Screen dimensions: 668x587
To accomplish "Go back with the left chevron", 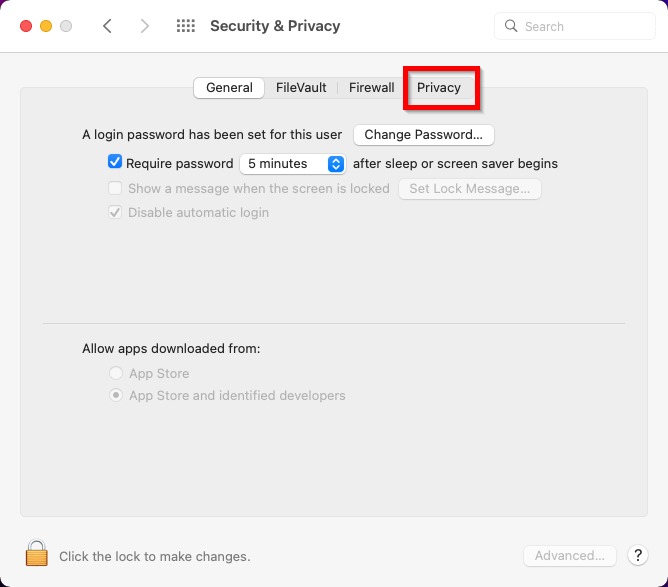I will click(x=107, y=26).
